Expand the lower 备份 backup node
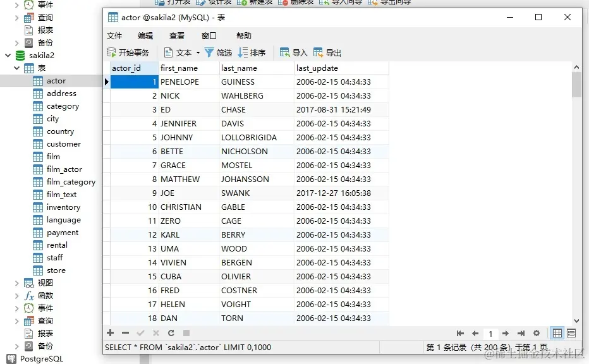The height and width of the screenshot is (364, 589). 16,346
